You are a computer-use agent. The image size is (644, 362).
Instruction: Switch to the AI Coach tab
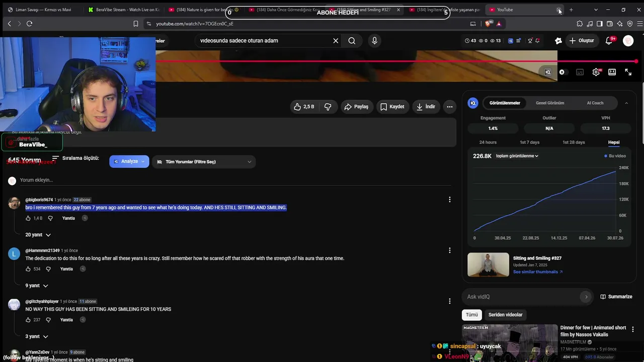(x=595, y=103)
